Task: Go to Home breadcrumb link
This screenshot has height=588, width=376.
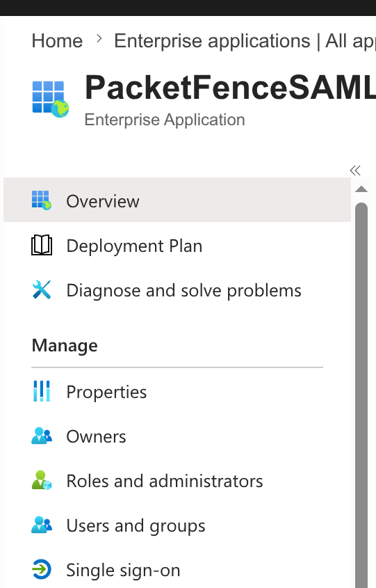Action: [57, 40]
